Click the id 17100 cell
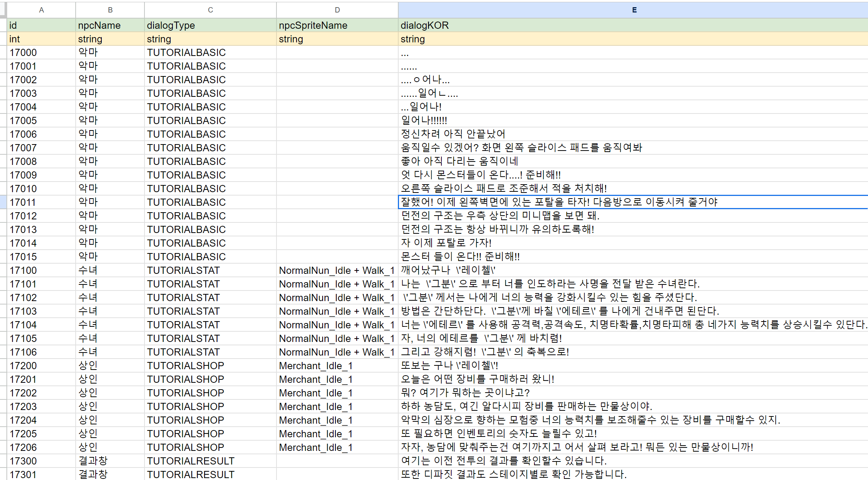 point(23,270)
